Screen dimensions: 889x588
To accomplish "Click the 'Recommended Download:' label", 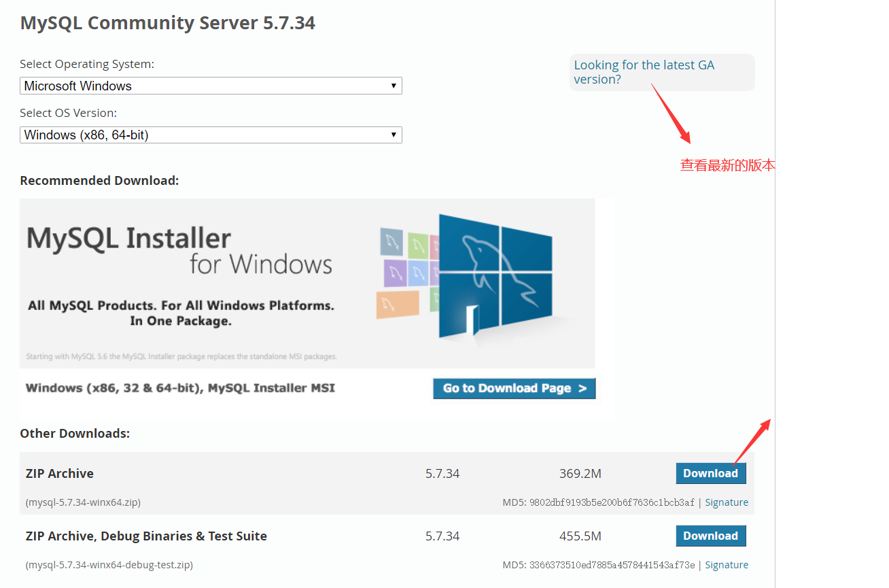I will click(x=99, y=181).
